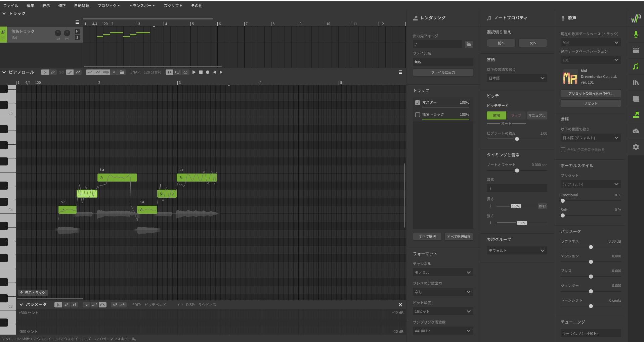This screenshot has height=342, width=644.
Task: Open the piano roll hamburger menu
Action: click(x=400, y=72)
